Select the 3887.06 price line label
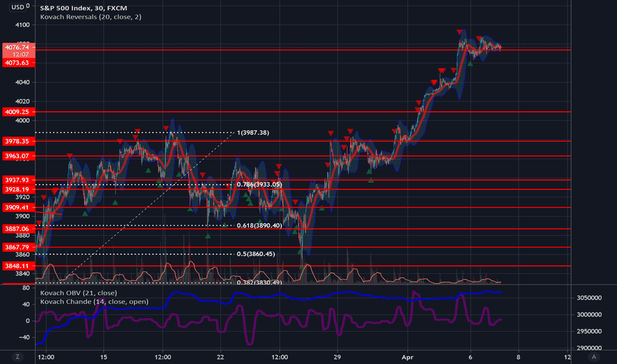This screenshot has width=617, height=364. point(19,228)
